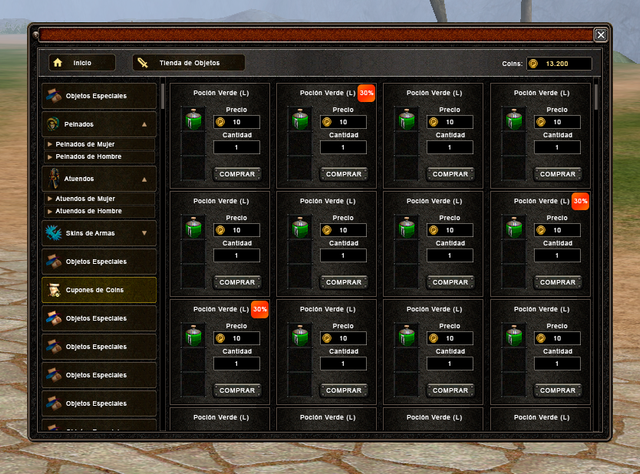Viewport: 640px width, 474px height.
Task: Click the 30% discount badge in top row
Action: (366, 92)
